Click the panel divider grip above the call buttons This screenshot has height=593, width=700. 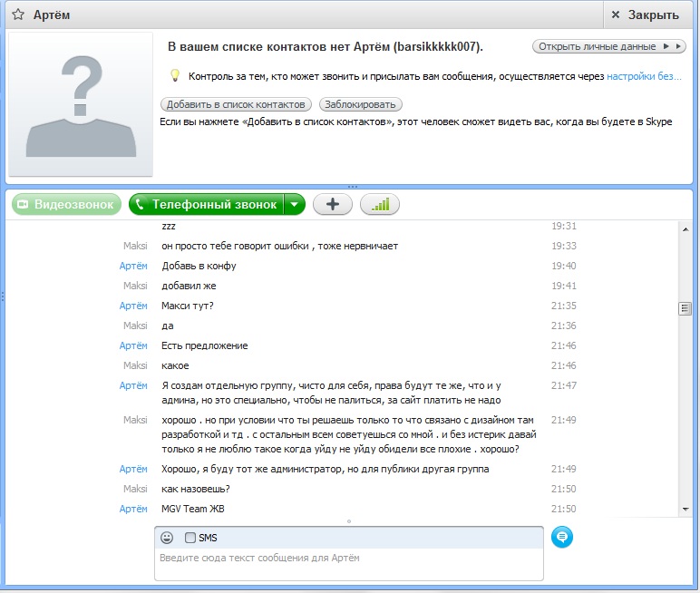(x=352, y=187)
